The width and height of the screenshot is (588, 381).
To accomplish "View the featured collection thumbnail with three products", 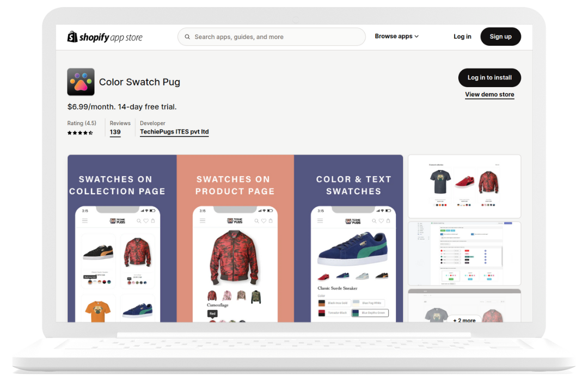I will click(464, 186).
